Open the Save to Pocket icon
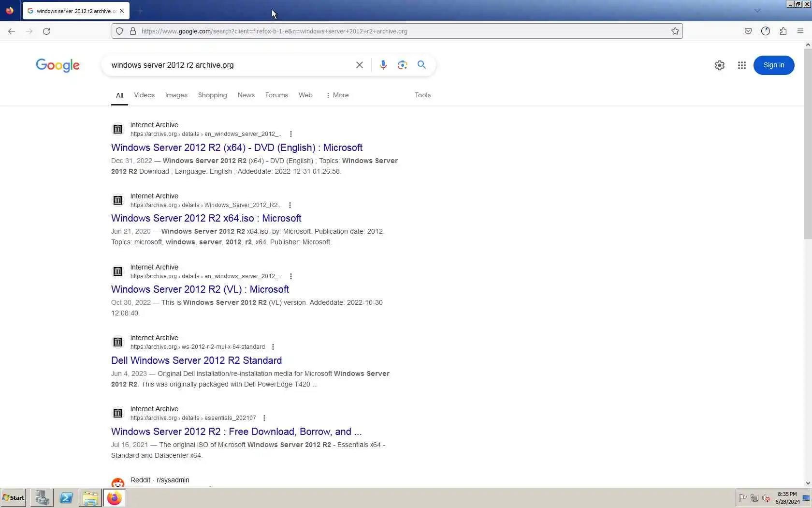 coord(748,31)
